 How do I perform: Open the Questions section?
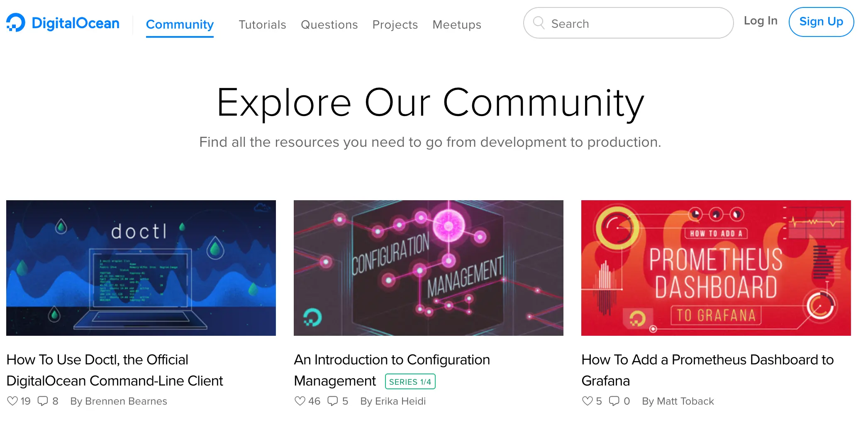(x=329, y=25)
